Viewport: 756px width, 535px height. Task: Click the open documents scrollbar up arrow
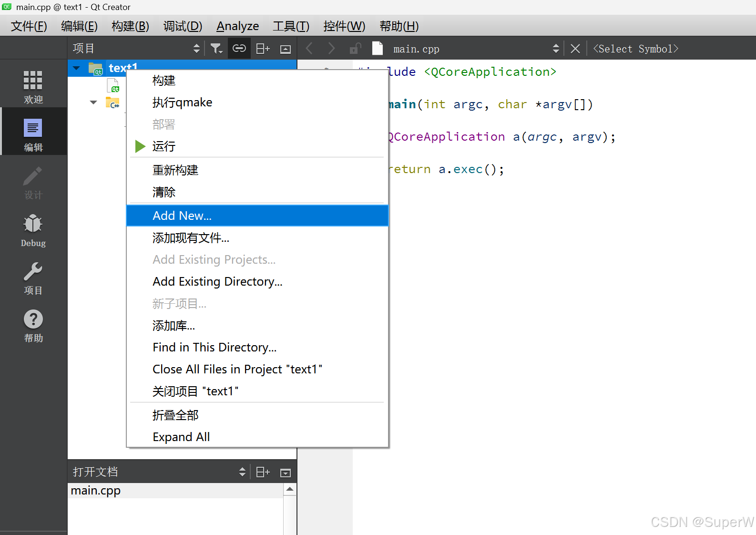coord(290,489)
